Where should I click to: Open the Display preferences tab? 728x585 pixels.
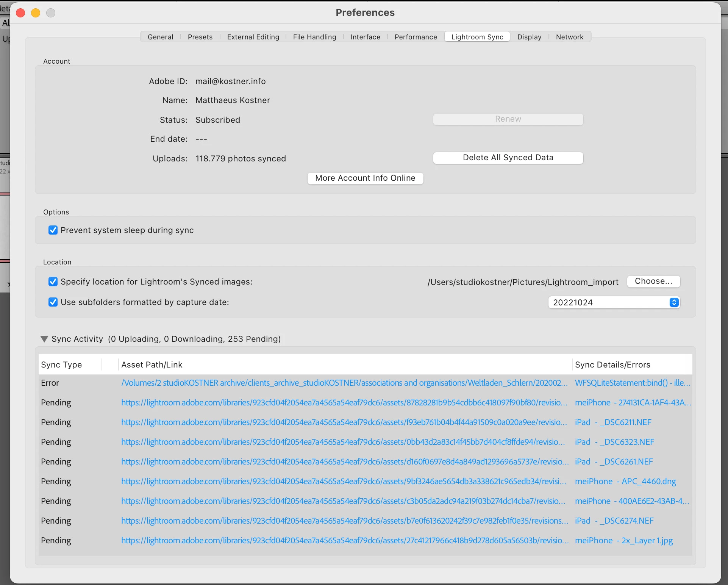coord(529,37)
